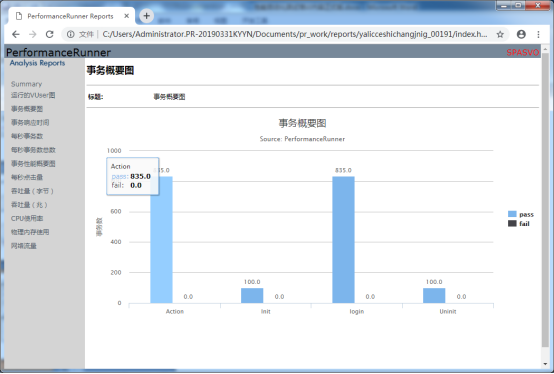Click the Source: PerformanceRunner subtitle
This screenshot has width=554, height=374.
pyautogui.click(x=302, y=139)
